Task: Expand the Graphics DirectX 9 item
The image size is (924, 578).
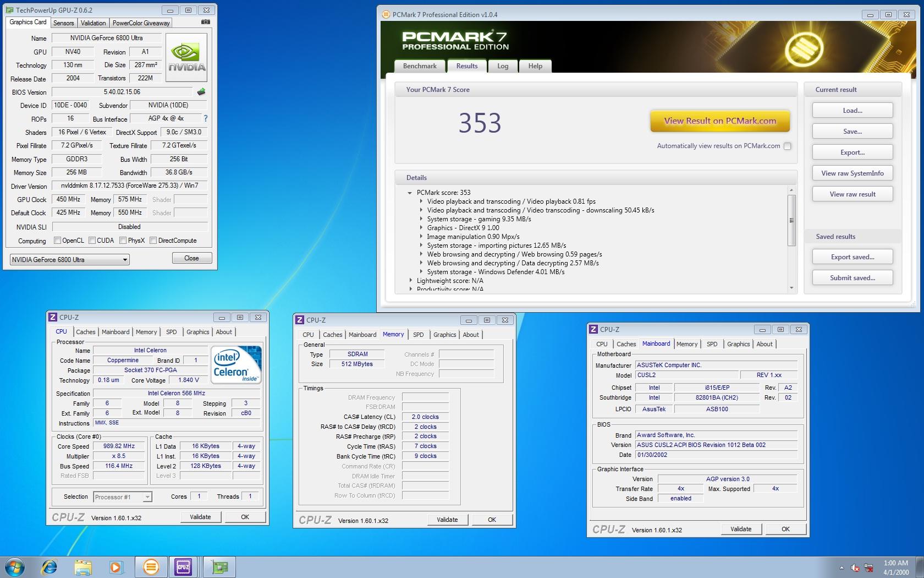Action: tap(421, 228)
